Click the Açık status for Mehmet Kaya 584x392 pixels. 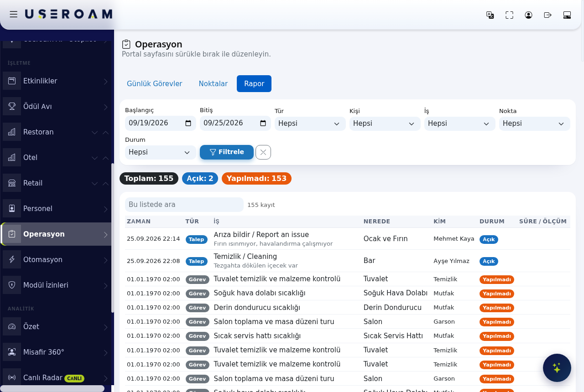click(x=489, y=239)
